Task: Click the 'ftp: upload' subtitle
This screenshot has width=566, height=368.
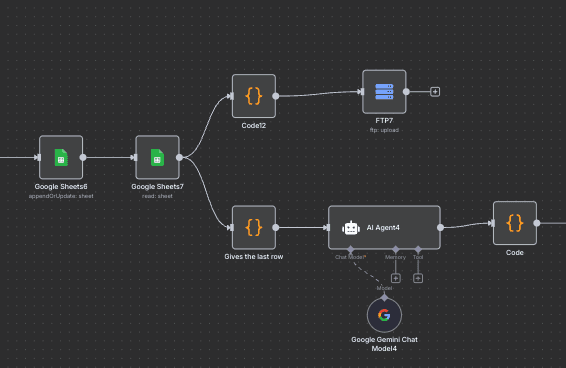Action: [384, 130]
